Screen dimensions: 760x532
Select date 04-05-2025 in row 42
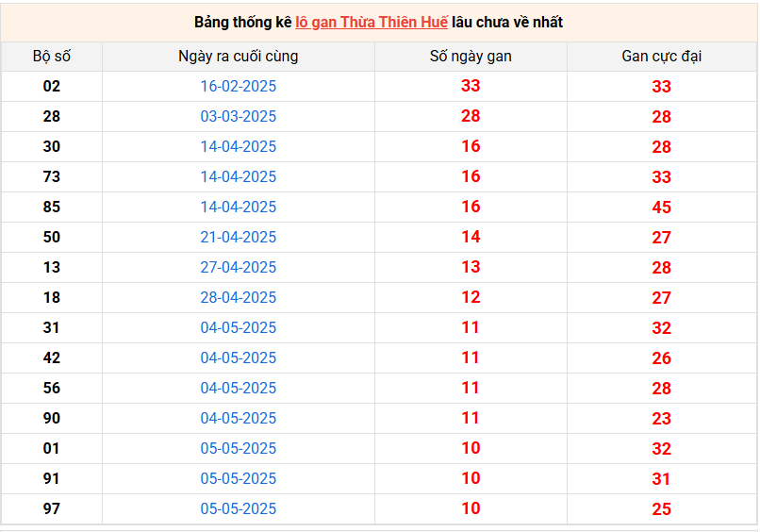tap(238, 357)
